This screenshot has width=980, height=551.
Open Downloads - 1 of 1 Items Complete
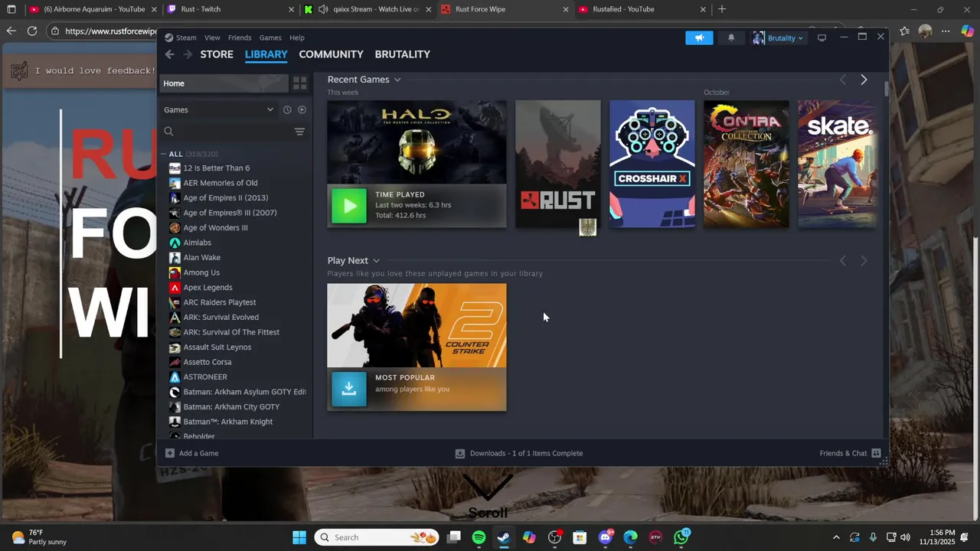[526, 453]
